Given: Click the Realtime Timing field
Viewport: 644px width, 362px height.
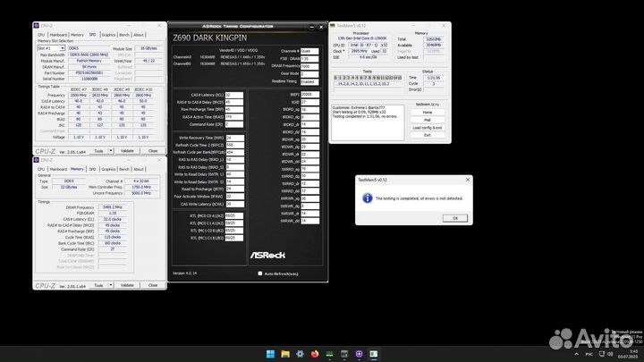Looking at the screenshot, I should click(x=309, y=81).
